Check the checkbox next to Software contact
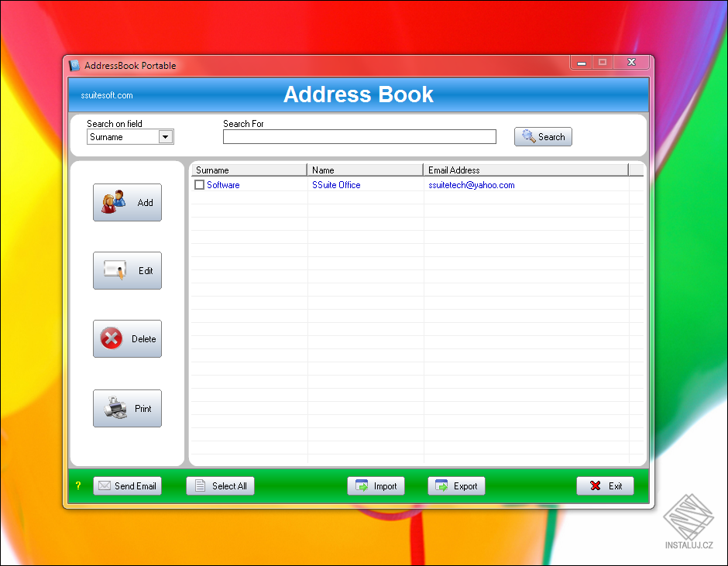This screenshot has width=728, height=566. [199, 184]
